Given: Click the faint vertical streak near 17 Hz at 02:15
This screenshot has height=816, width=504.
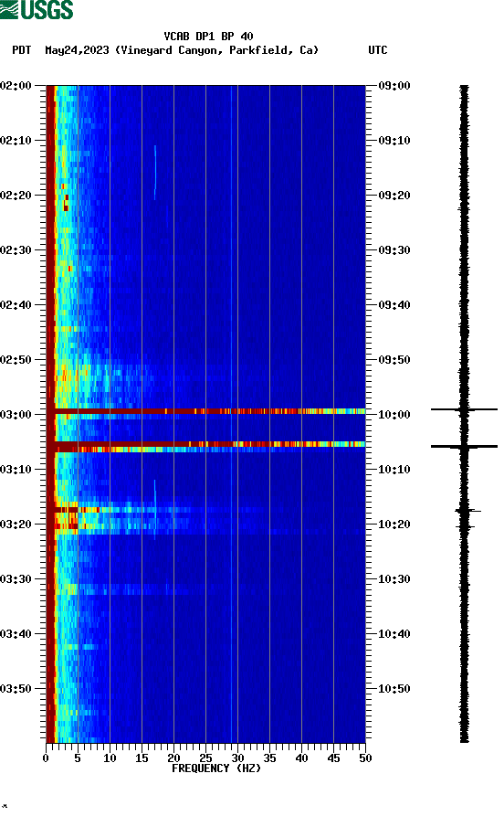Looking at the screenshot, I should [x=155, y=173].
